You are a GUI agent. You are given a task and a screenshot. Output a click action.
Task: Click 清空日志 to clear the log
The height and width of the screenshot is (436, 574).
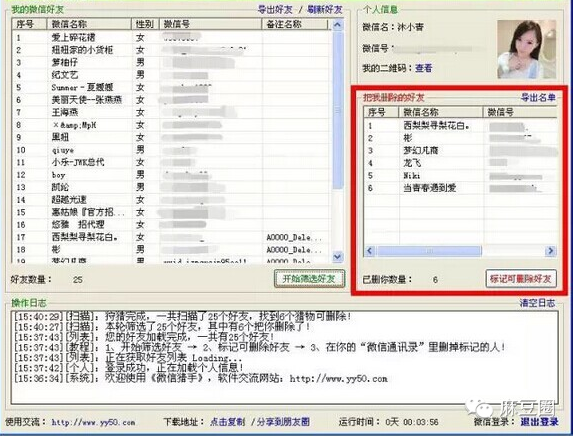point(537,303)
